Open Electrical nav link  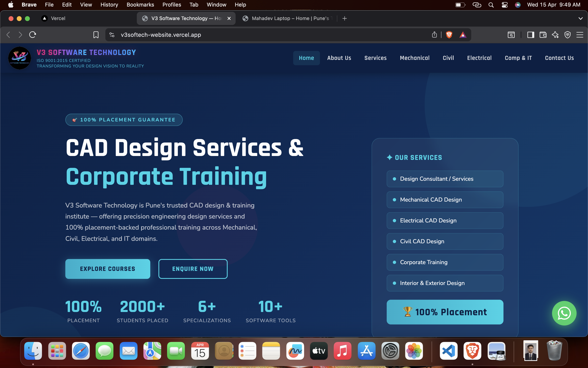[479, 58]
